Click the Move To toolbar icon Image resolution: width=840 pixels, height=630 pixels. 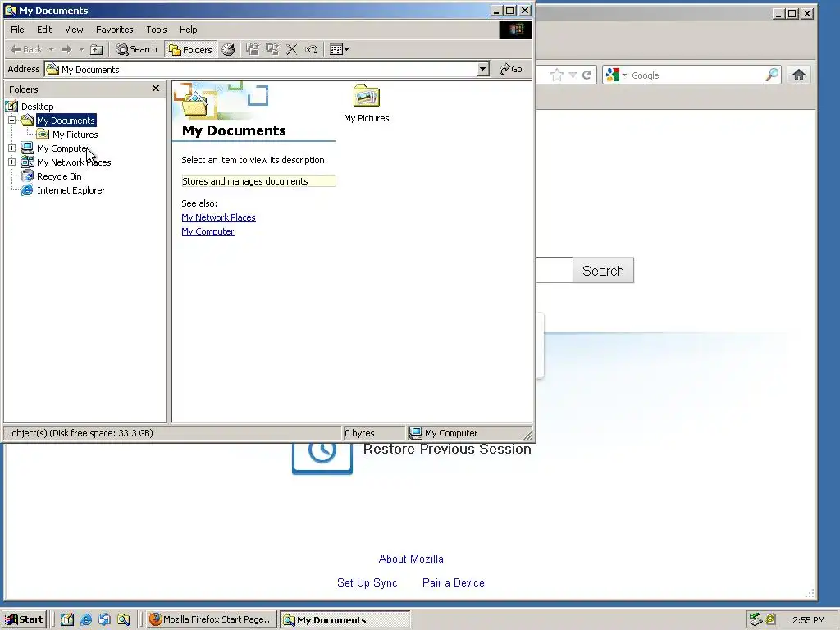[x=253, y=49]
